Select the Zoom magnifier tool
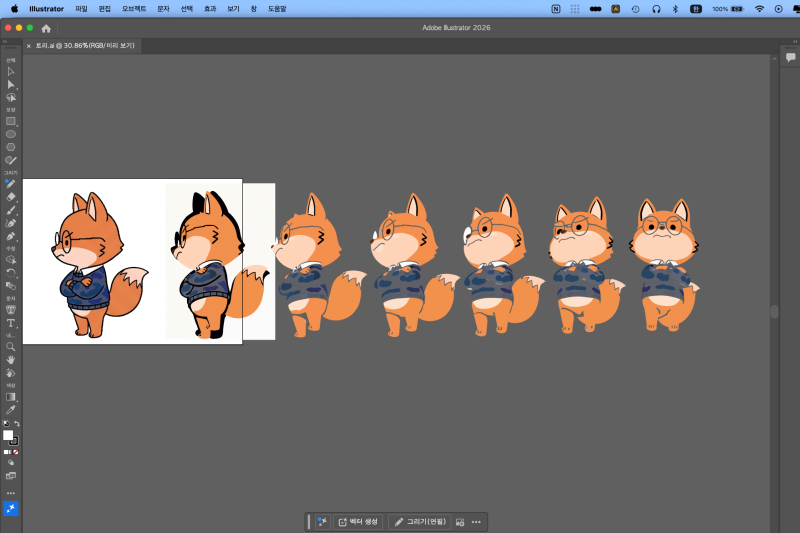The image size is (800, 533). point(11,347)
